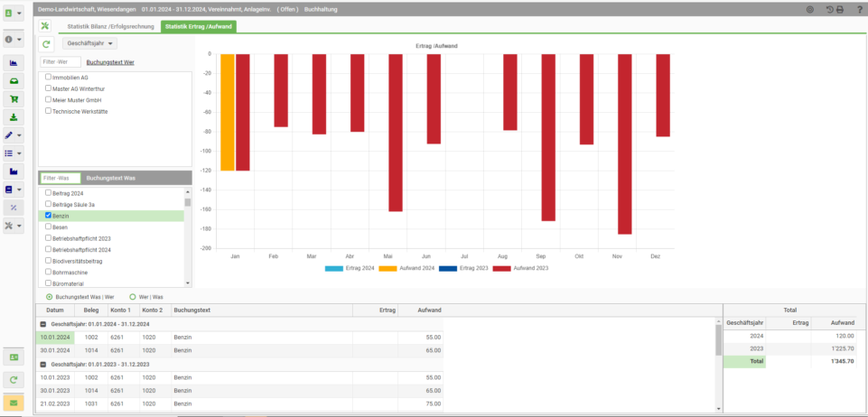Open the dropdown arrow beside the book icon
Image resolution: width=868 pixels, height=417 pixels.
pyautogui.click(x=19, y=190)
